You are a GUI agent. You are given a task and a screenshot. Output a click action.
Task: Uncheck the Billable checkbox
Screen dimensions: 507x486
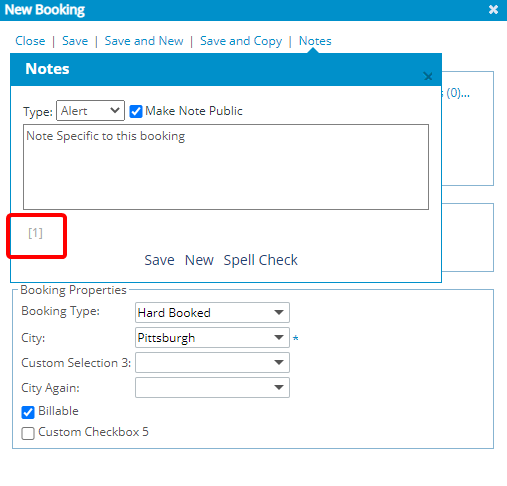[x=28, y=412]
